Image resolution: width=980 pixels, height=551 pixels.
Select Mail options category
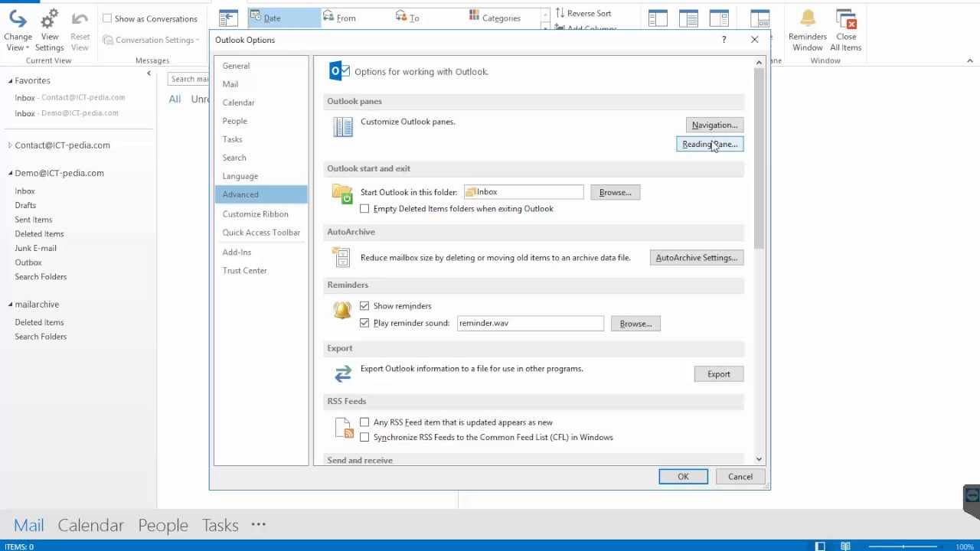(261, 84)
